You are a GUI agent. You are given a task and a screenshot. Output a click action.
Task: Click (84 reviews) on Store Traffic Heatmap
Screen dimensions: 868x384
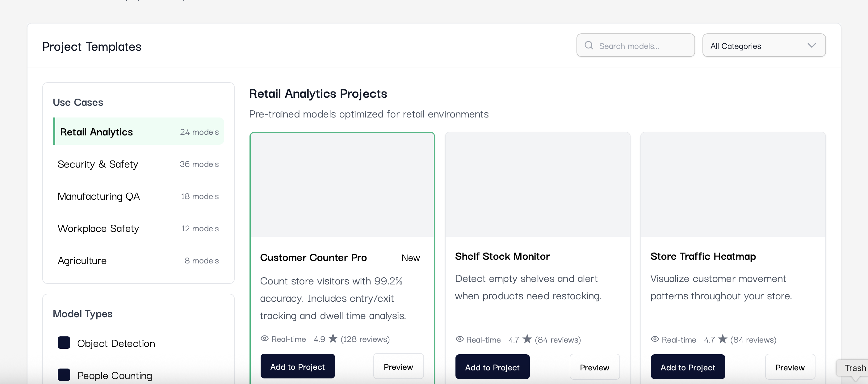753,339
